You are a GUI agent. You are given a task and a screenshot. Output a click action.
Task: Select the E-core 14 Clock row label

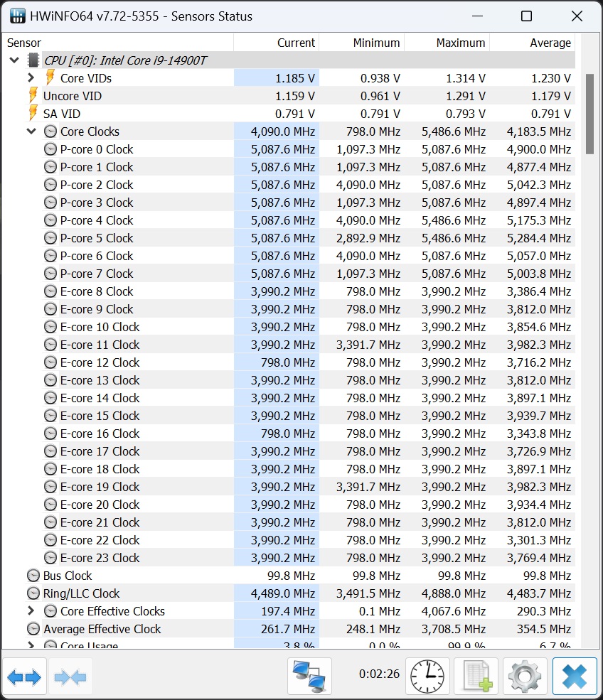coord(100,398)
